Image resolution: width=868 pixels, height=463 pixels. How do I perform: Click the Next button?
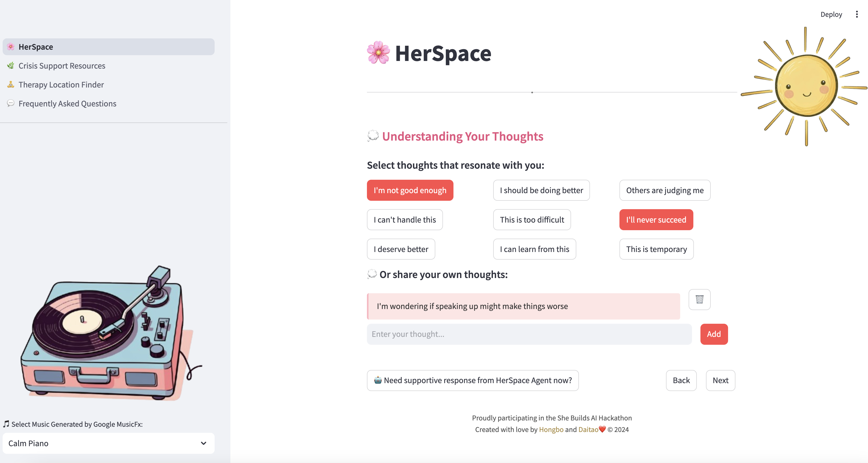[720, 380]
